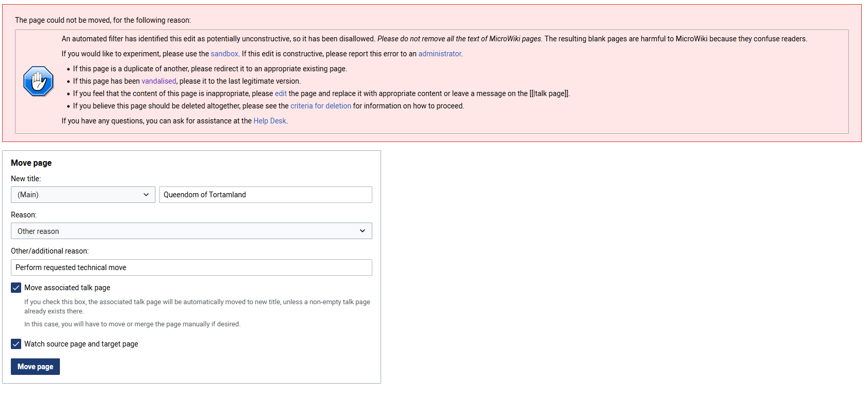The width and height of the screenshot is (868, 394).
Task: Click 'The page could not be moved' message
Action: pyautogui.click(x=103, y=20)
